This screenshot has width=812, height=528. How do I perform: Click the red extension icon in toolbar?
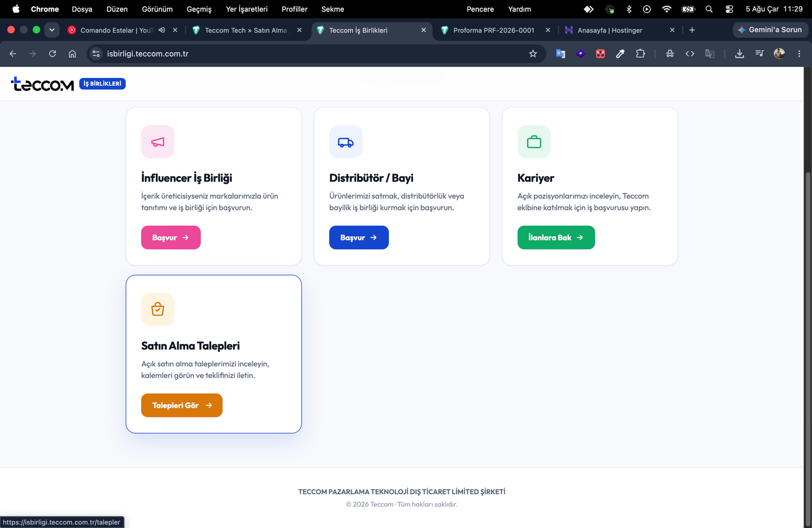point(600,54)
